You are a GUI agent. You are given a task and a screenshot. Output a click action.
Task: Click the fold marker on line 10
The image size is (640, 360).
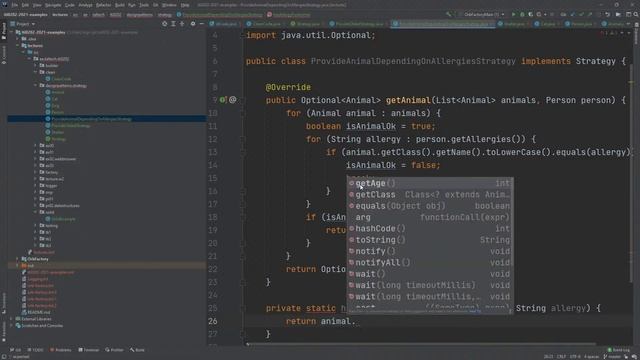pyautogui.click(x=242, y=113)
